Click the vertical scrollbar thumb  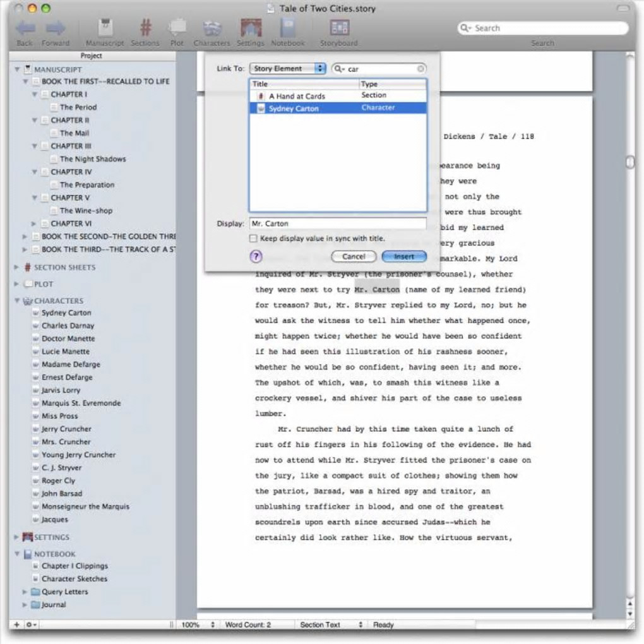pos(630,162)
